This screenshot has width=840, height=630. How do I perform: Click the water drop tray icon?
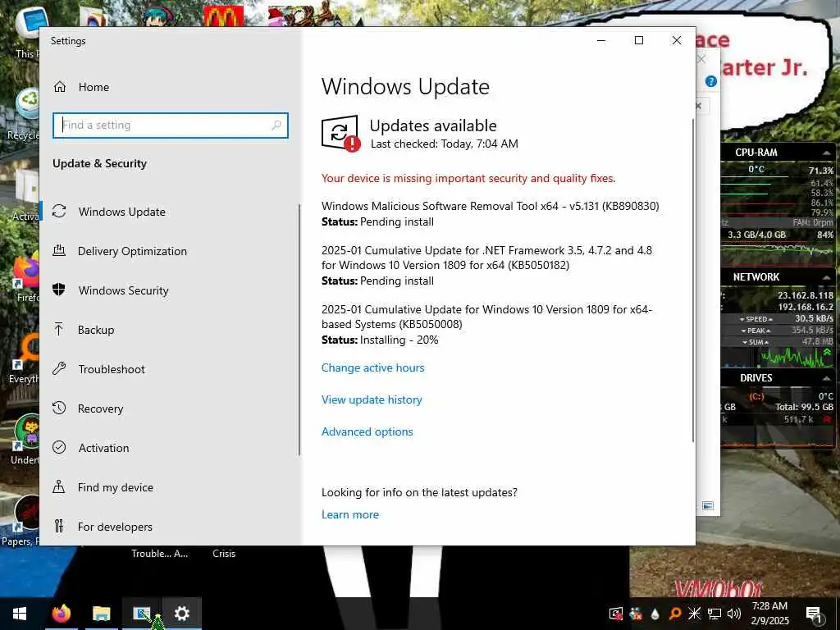tap(655, 614)
